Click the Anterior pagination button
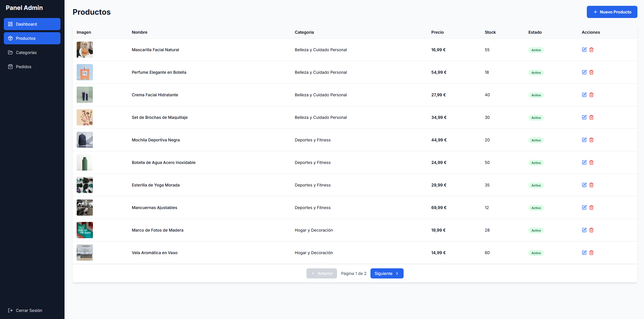 [322, 273]
